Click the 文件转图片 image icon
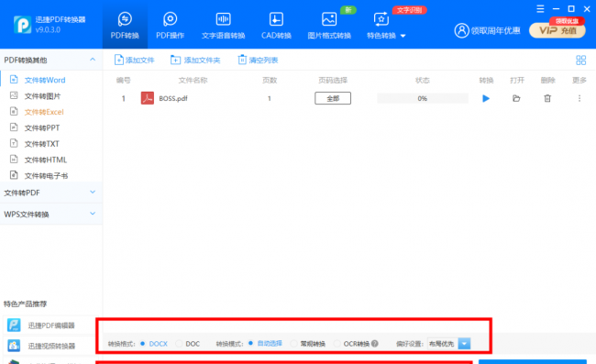596x364 pixels. click(14, 95)
